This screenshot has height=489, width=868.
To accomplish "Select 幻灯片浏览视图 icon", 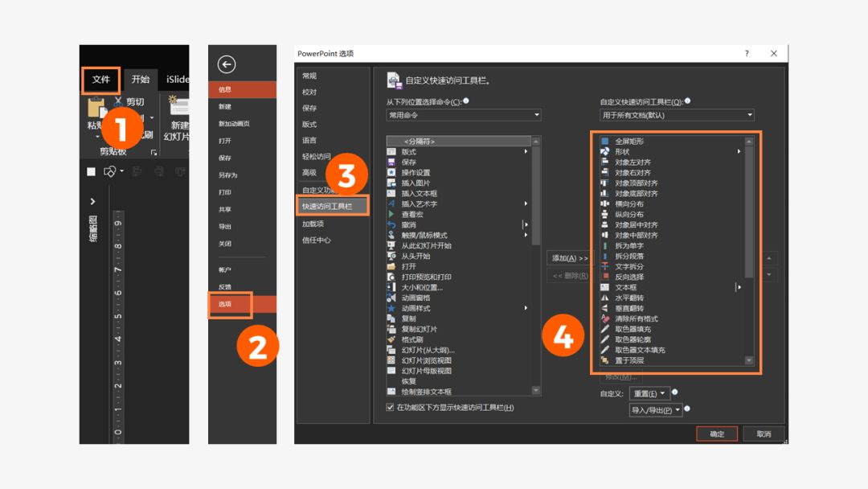I will click(x=391, y=360).
